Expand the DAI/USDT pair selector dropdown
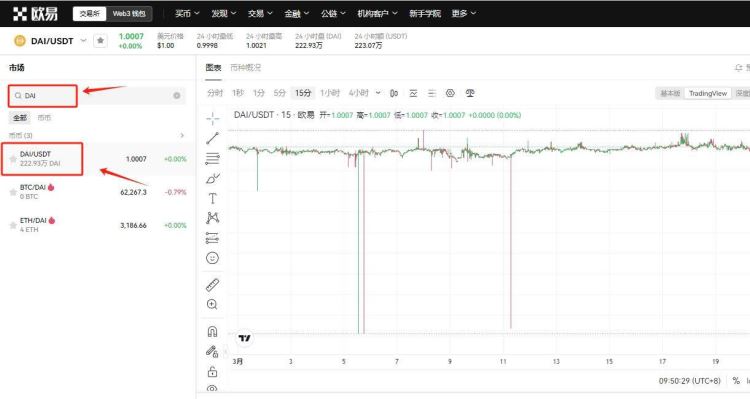The height and width of the screenshot is (399, 750). 83,41
